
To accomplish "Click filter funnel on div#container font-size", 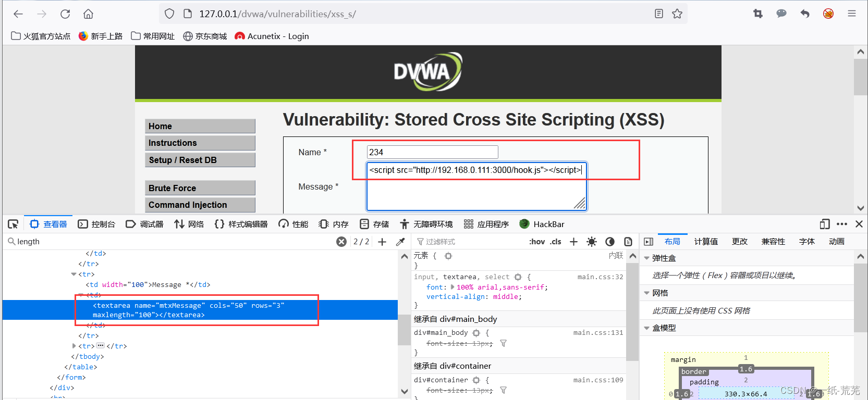I will pos(503,390).
